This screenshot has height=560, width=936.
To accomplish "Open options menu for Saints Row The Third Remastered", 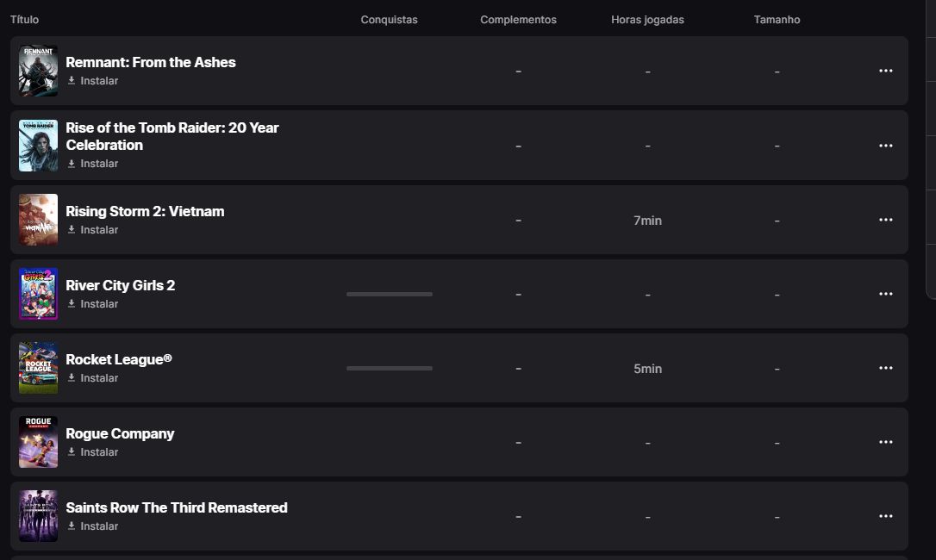I will [x=886, y=516].
